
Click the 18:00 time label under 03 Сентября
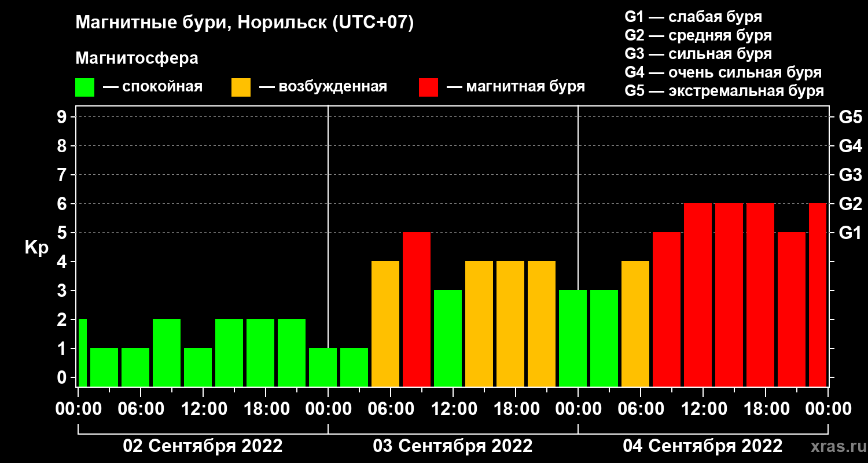pos(516,409)
